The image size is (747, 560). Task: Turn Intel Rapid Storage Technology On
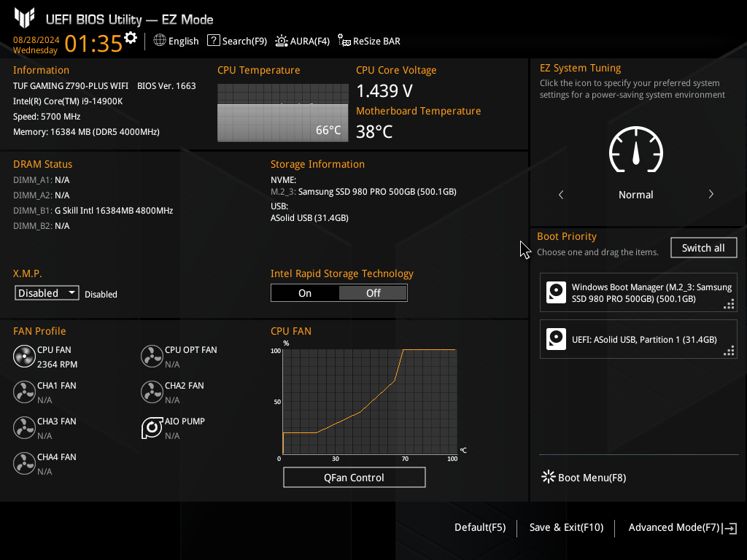pyautogui.click(x=305, y=293)
